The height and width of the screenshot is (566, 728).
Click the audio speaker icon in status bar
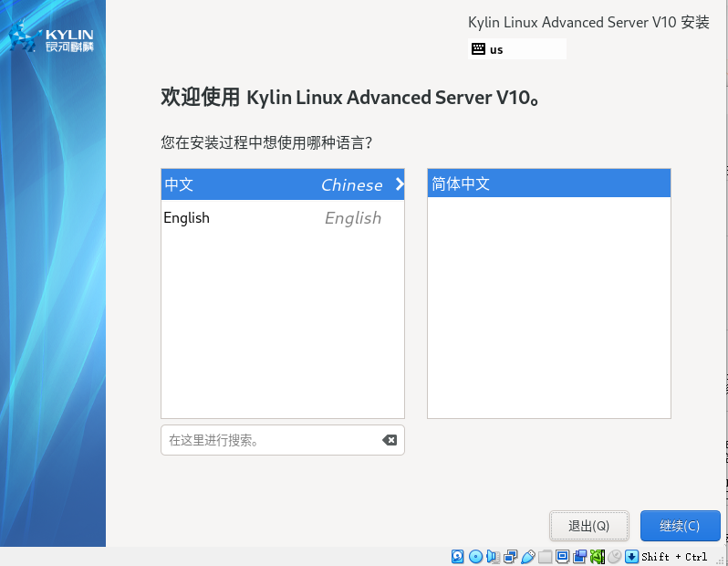[493, 556]
